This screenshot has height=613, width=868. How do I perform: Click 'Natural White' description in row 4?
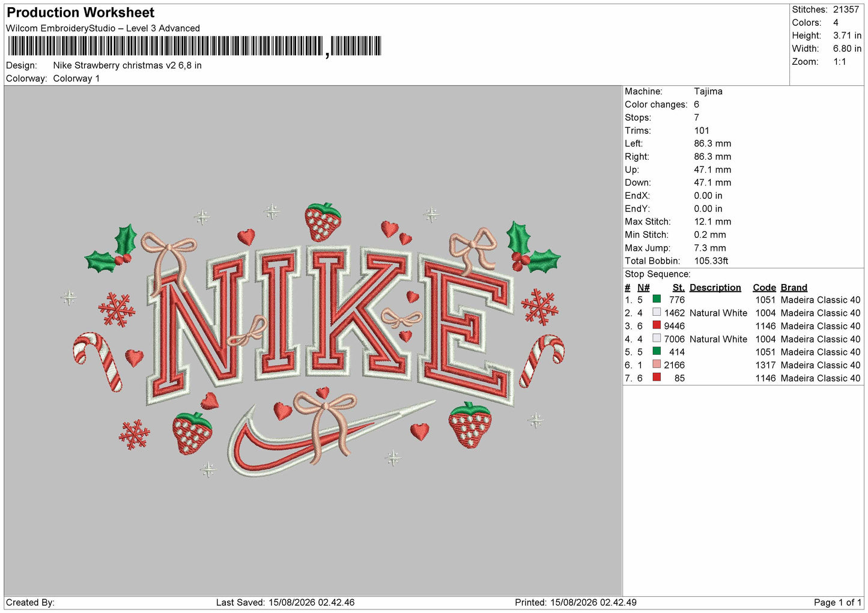point(718,339)
